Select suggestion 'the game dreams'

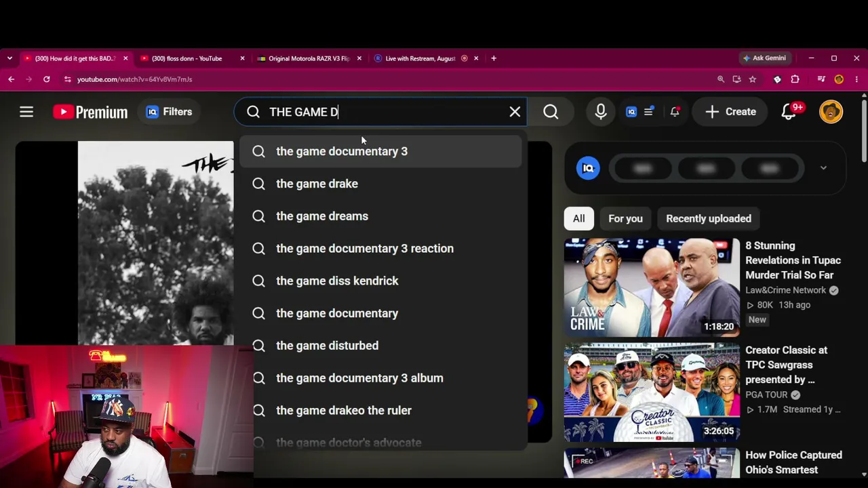pyautogui.click(x=381, y=216)
